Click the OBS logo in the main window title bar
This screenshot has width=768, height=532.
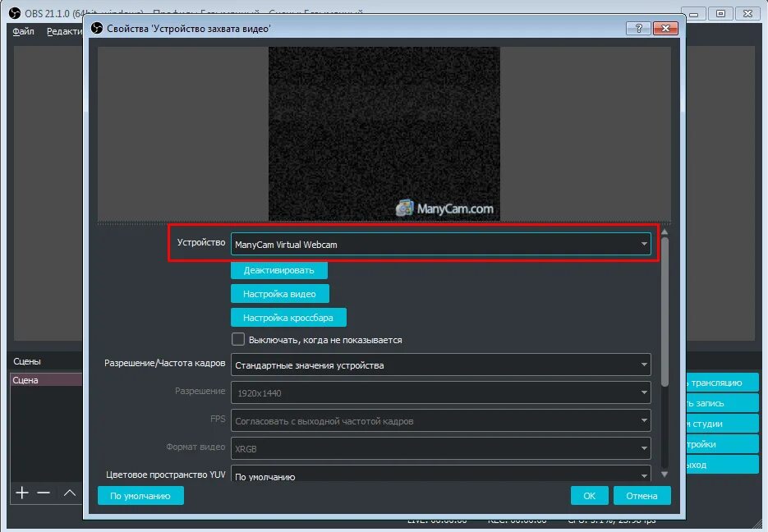click(x=15, y=13)
